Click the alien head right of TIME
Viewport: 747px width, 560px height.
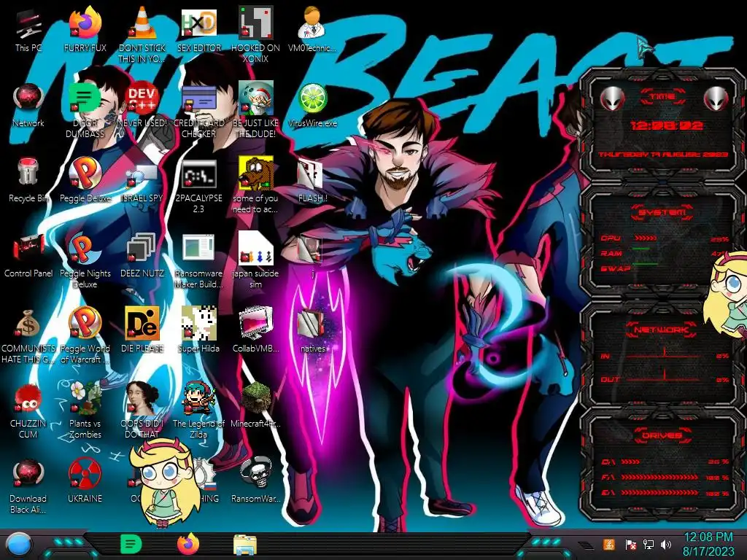[715, 99]
